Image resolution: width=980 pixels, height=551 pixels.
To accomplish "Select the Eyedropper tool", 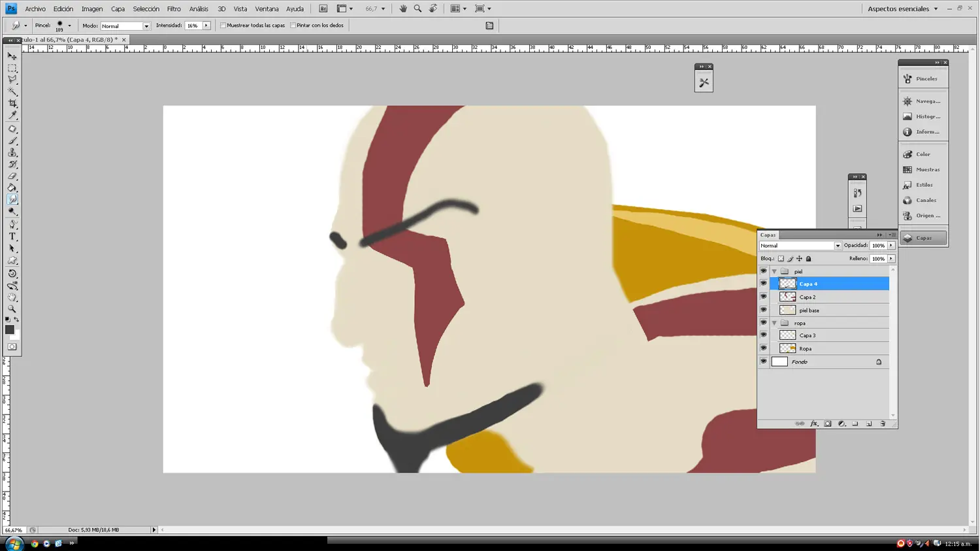I will 12,115.
